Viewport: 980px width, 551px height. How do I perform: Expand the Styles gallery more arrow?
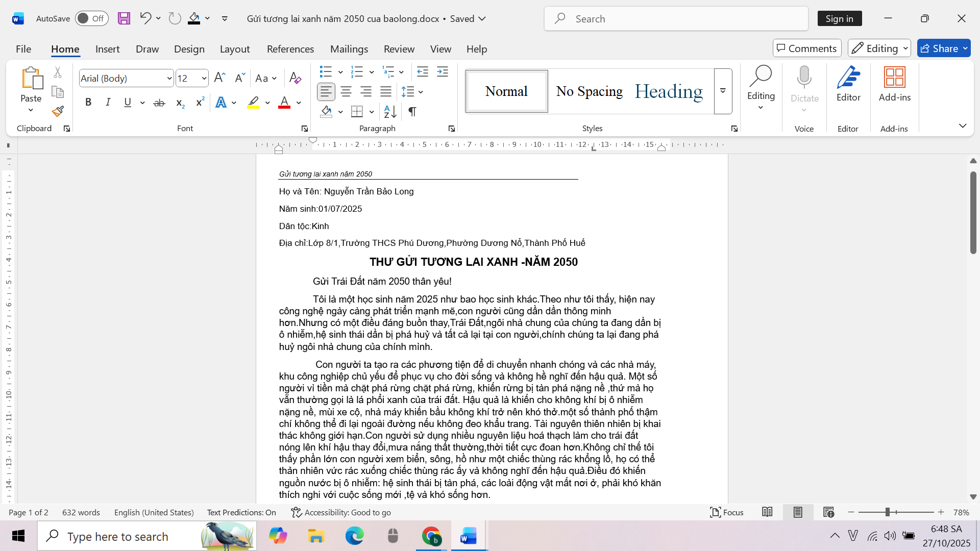click(x=723, y=91)
